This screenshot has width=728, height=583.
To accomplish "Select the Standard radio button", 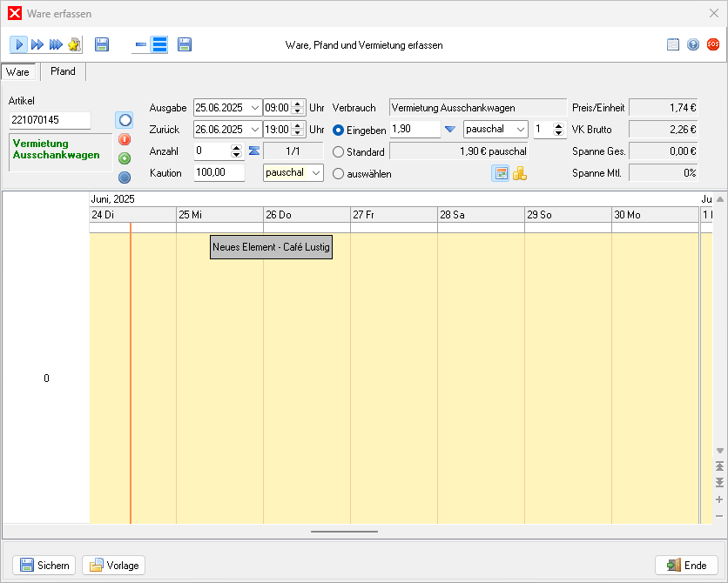I will [x=339, y=151].
